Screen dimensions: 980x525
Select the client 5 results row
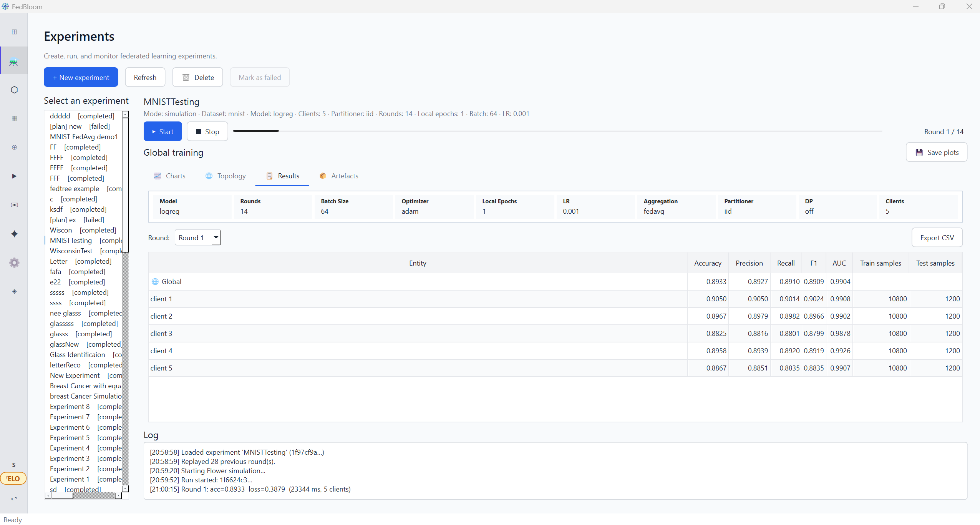pyautogui.click(x=555, y=368)
